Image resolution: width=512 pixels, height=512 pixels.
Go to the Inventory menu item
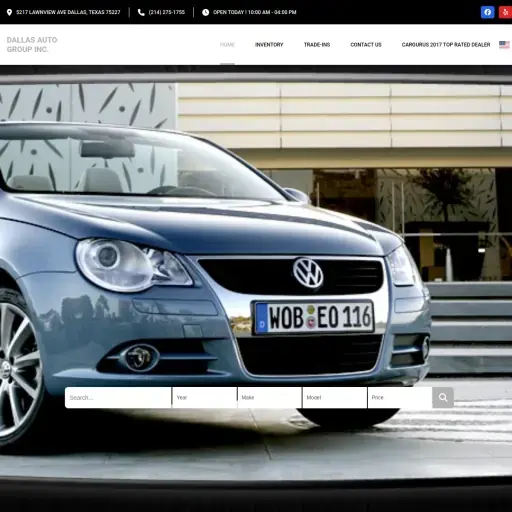(x=269, y=45)
